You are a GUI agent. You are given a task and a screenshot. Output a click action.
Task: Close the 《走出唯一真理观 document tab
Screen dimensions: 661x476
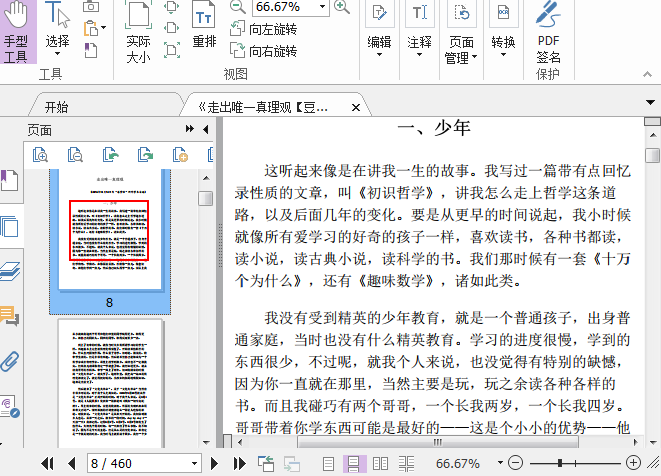pyautogui.click(x=356, y=108)
